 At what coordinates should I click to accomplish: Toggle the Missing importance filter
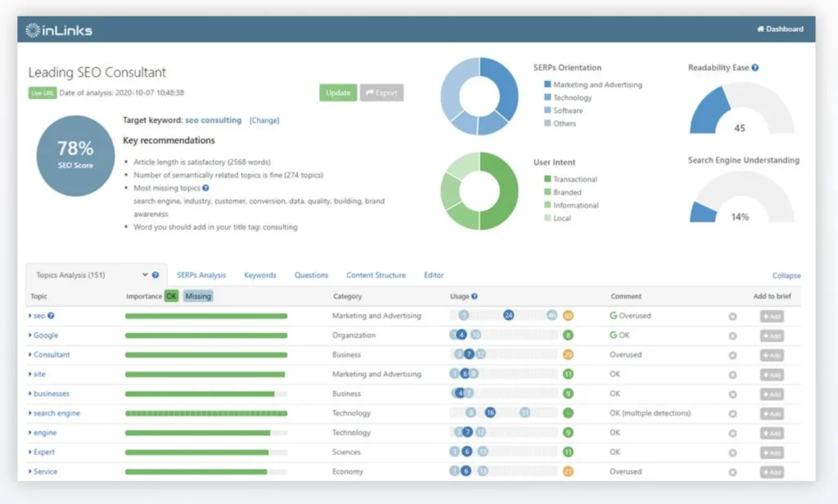pyautogui.click(x=198, y=296)
